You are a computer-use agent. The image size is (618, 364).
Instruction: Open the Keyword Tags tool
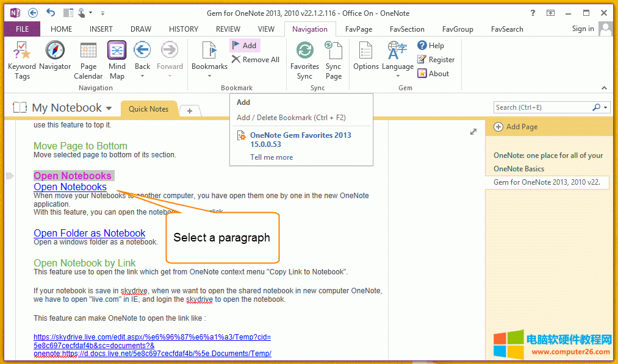click(22, 60)
